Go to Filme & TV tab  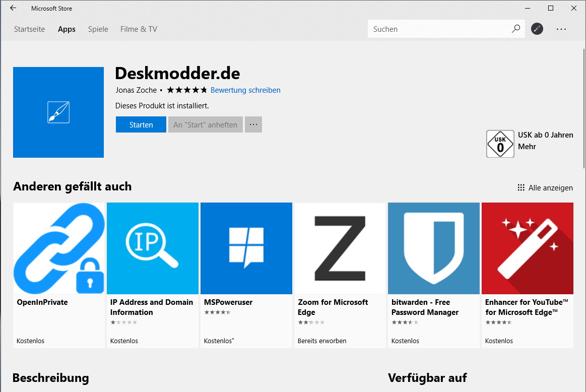[x=139, y=29]
